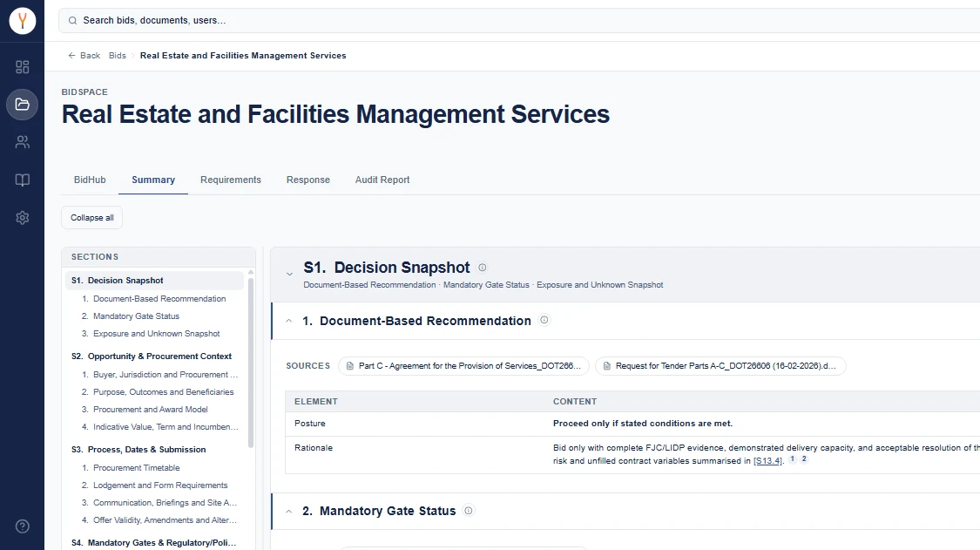980x550 pixels.
Task: Click the sections list scrollbar thumb
Action: (251, 362)
